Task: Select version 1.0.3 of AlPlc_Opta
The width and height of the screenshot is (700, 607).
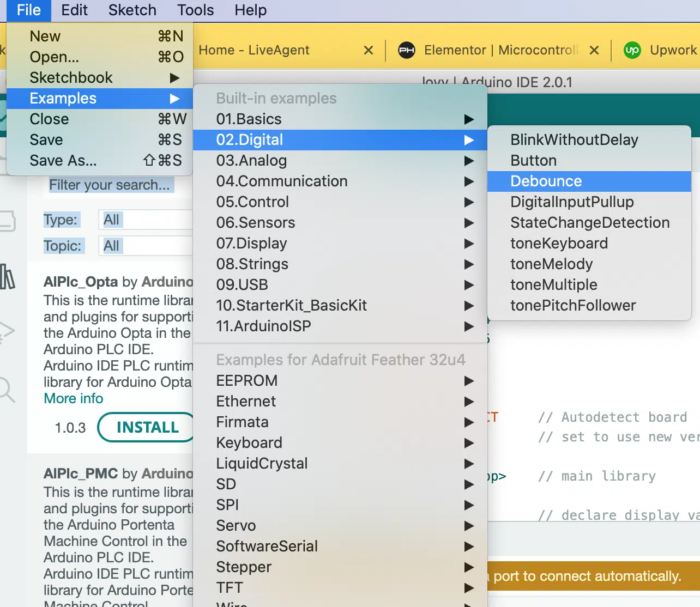Action: (x=70, y=428)
